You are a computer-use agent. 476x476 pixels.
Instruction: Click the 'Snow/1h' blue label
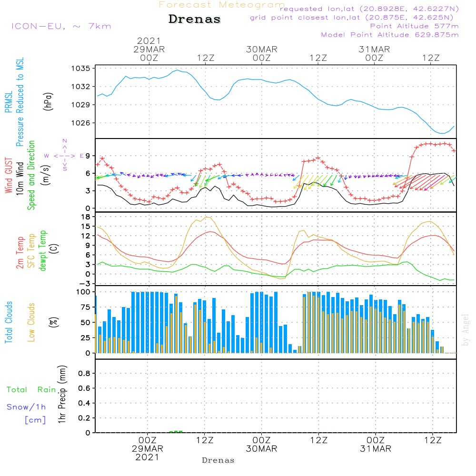point(26,407)
